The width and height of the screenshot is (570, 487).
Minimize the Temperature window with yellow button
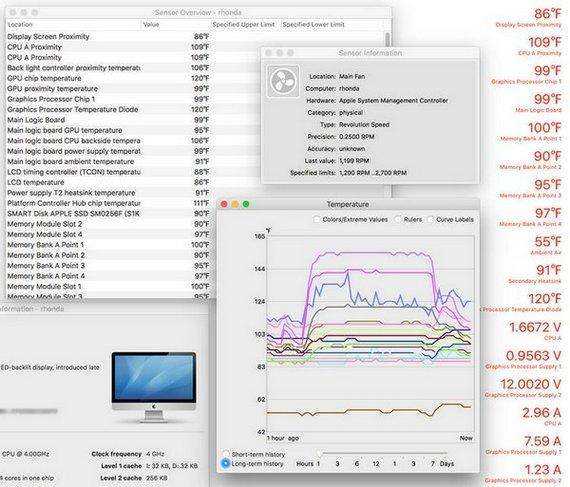click(235, 204)
